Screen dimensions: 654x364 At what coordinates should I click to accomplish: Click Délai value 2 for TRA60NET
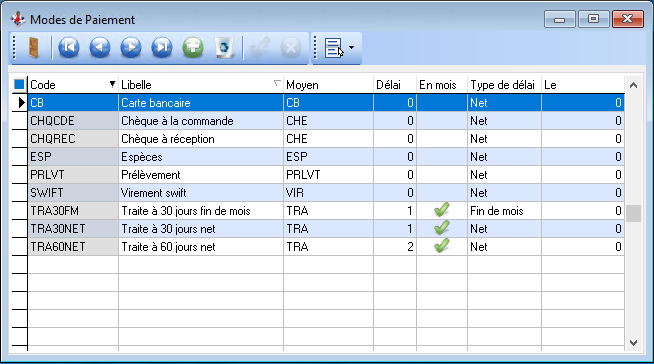tap(395, 246)
